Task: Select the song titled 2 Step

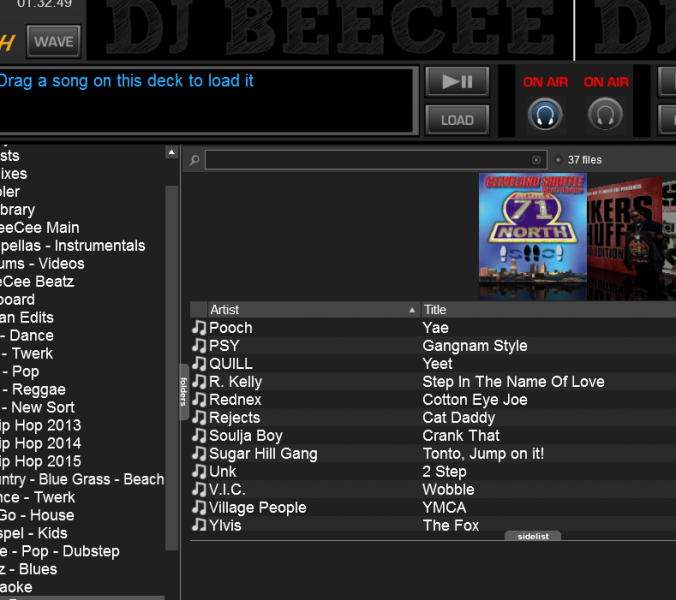Action: pyautogui.click(x=444, y=471)
